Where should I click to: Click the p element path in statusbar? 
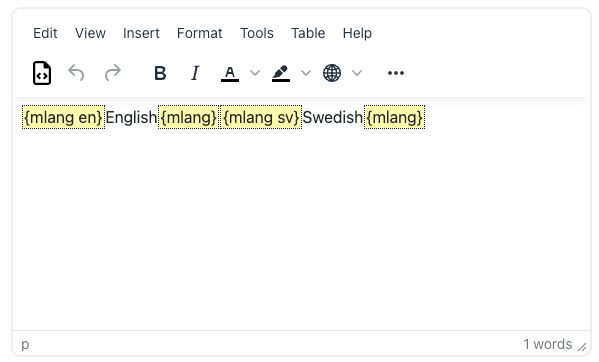[x=25, y=344]
